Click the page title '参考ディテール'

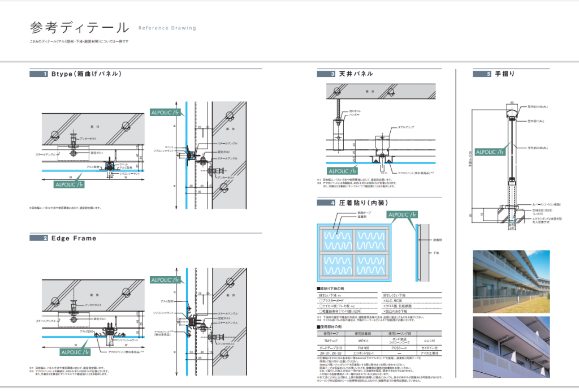pyautogui.click(x=79, y=28)
